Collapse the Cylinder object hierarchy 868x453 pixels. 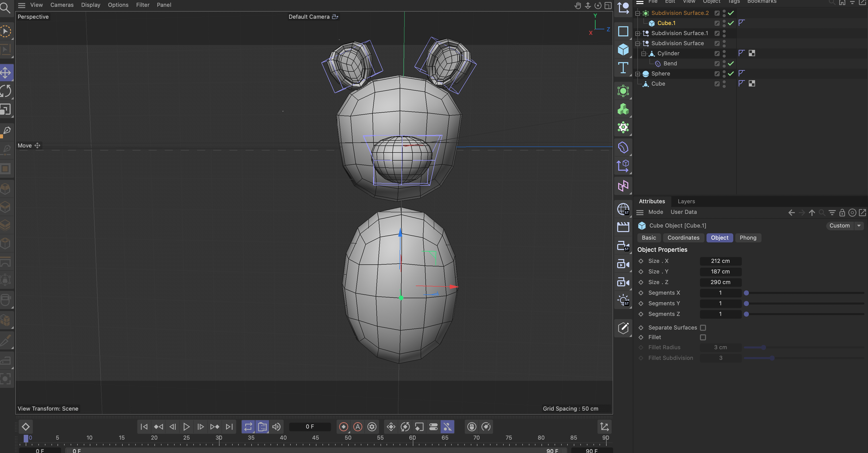tap(644, 53)
